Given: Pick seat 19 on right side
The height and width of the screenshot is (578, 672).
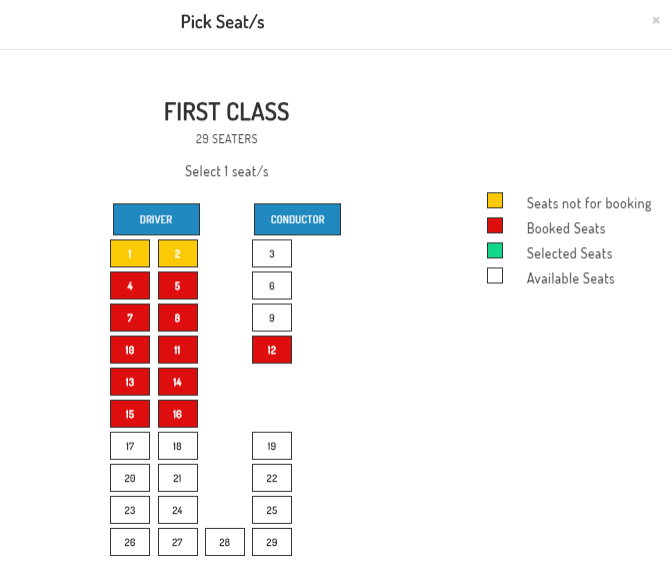Looking at the screenshot, I should [x=271, y=446].
